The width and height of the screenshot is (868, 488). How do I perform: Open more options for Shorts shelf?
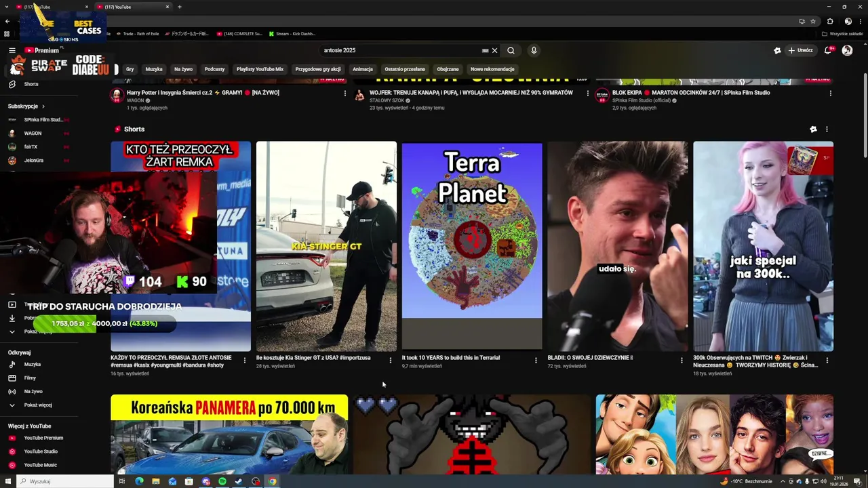click(x=827, y=129)
